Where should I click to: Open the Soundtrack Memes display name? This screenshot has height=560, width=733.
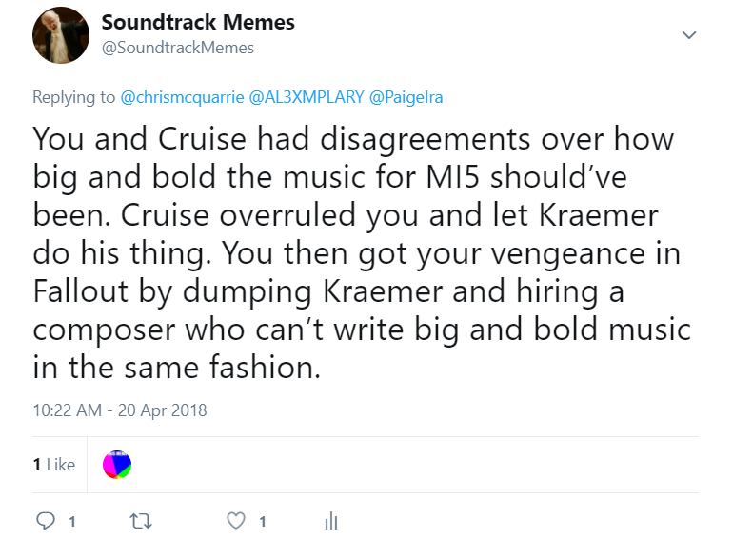(x=198, y=22)
